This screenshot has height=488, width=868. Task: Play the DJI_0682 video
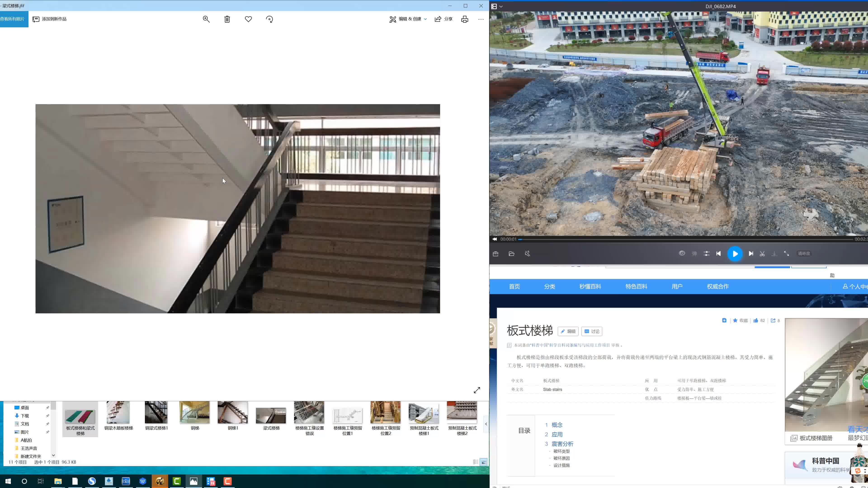coord(735,253)
